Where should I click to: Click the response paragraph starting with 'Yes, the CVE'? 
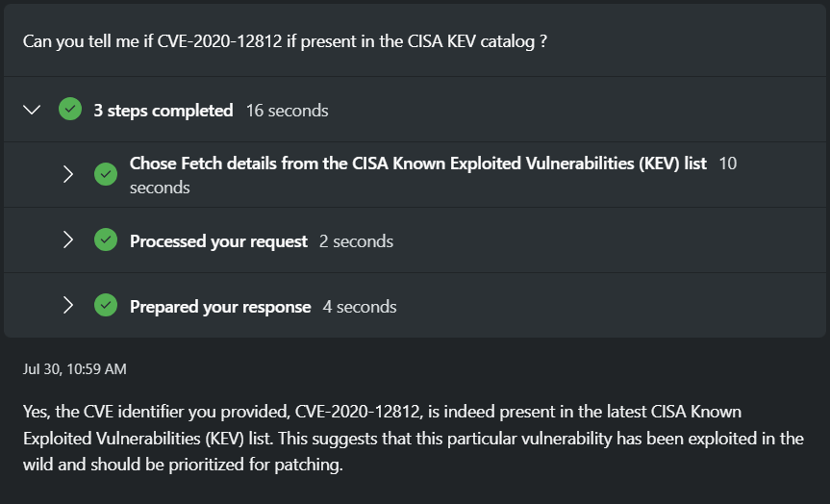point(414,439)
